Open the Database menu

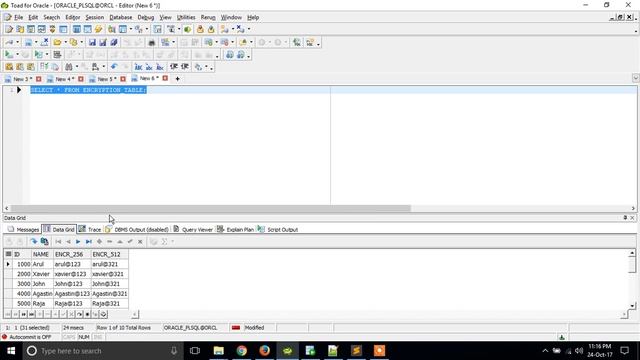(121, 18)
